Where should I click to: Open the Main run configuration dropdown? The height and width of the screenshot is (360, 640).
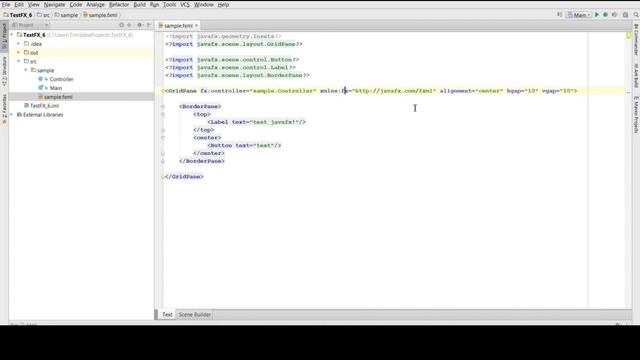pos(579,15)
